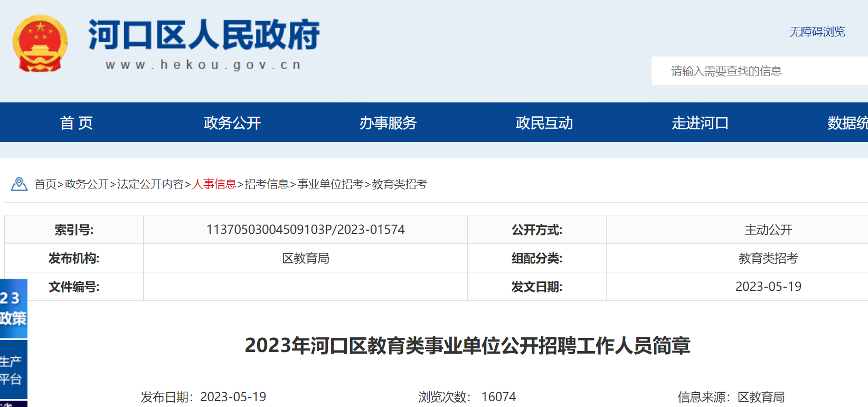Open the 政务公开 navigation menu

pyautogui.click(x=232, y=123)
